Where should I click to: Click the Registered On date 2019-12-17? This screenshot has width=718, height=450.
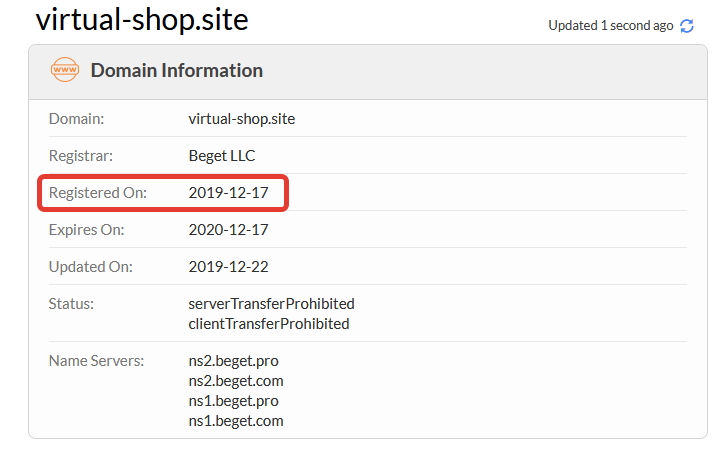tap(229, 193)
